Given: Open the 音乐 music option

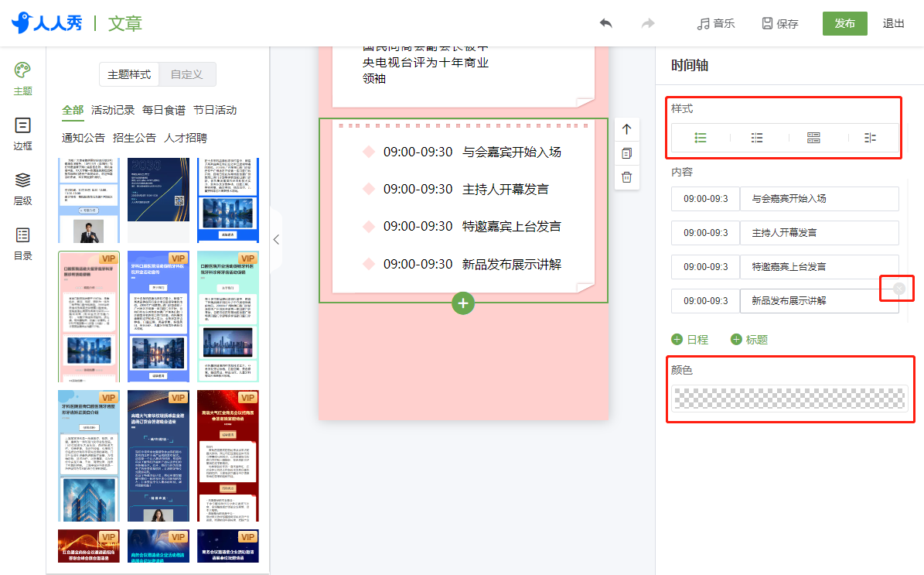Looking at the screenshot, I should click(x=716, y=23).
